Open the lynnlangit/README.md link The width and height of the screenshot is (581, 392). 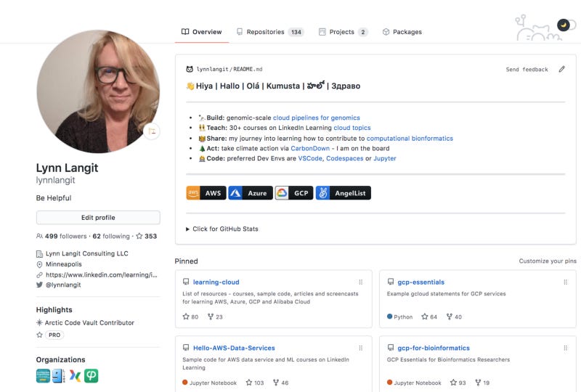(x=229, y=69)
